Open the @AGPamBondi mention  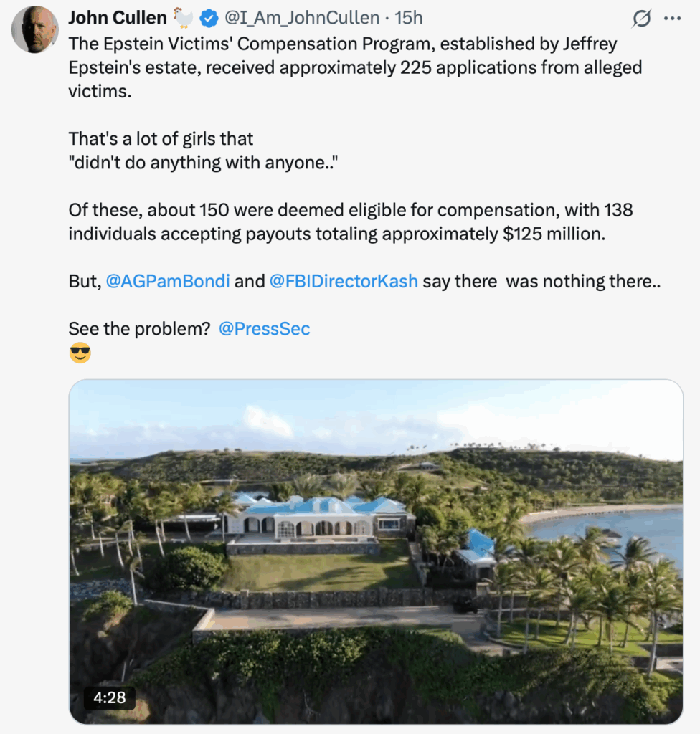pos(168,282)
